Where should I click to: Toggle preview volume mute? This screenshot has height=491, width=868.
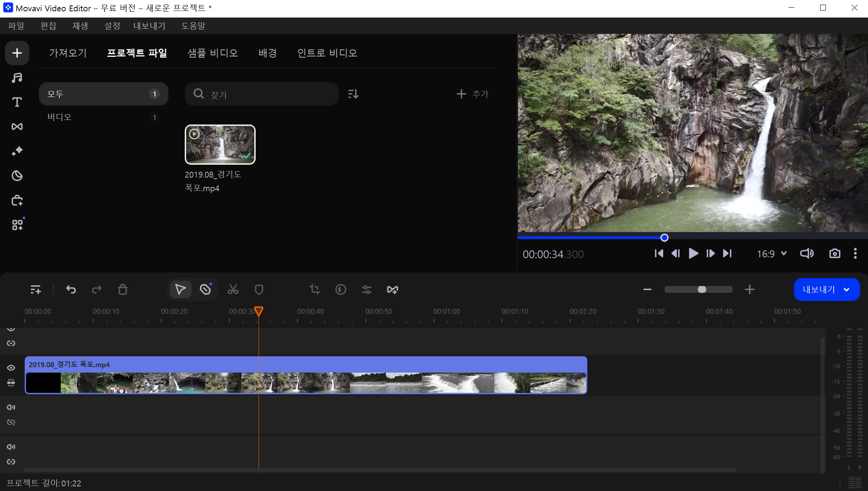(806, 253)
